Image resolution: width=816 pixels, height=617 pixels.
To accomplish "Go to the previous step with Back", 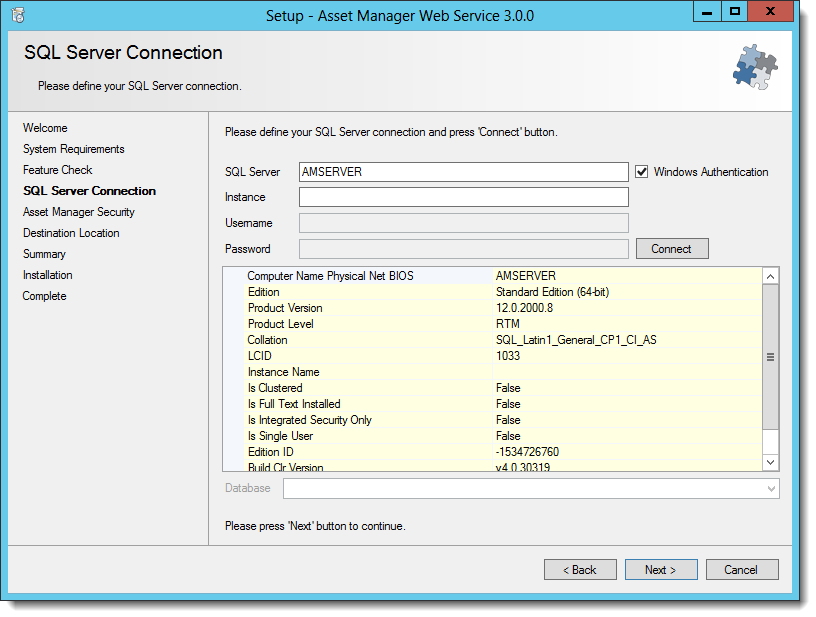I will click(580, 570).
